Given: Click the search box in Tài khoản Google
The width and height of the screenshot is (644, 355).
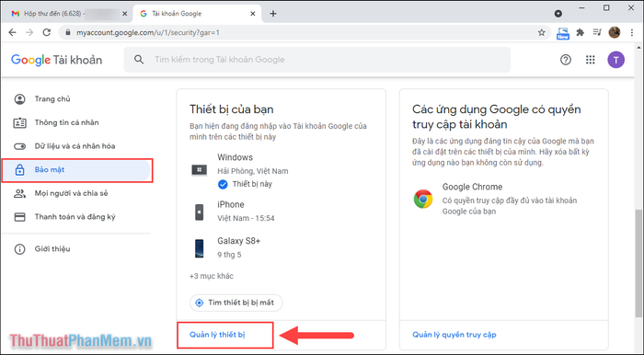Looking at the screenshot, I should (317, 60).
